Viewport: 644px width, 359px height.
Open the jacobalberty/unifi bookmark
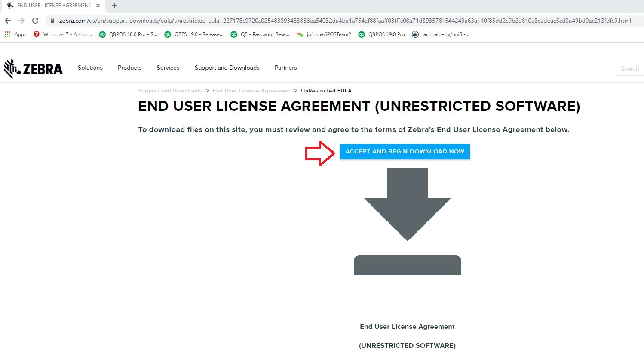pos(441,34)
